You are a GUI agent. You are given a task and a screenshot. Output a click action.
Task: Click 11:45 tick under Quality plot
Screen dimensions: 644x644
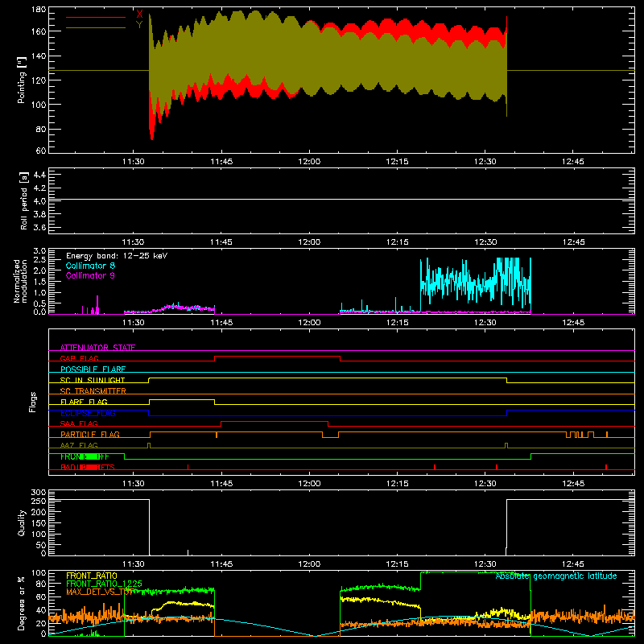tap(221, 564)
